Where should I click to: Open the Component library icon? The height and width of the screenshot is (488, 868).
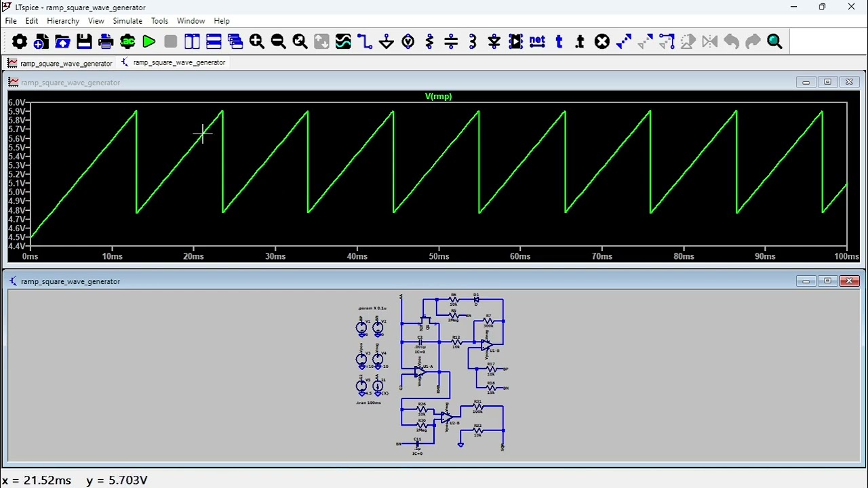pyautogui.click(x=516, y=42)
